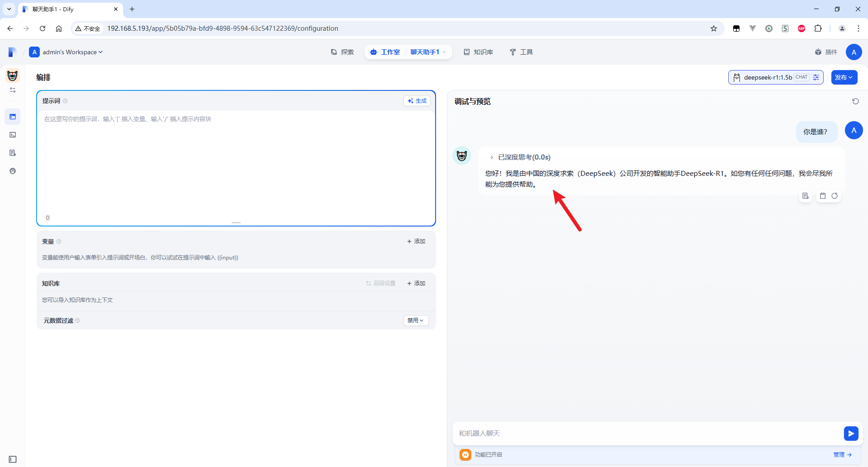Click the help icon next to 提示词
Image resolution: width=868 pixels, height=467 pixels.
point(65,101)
